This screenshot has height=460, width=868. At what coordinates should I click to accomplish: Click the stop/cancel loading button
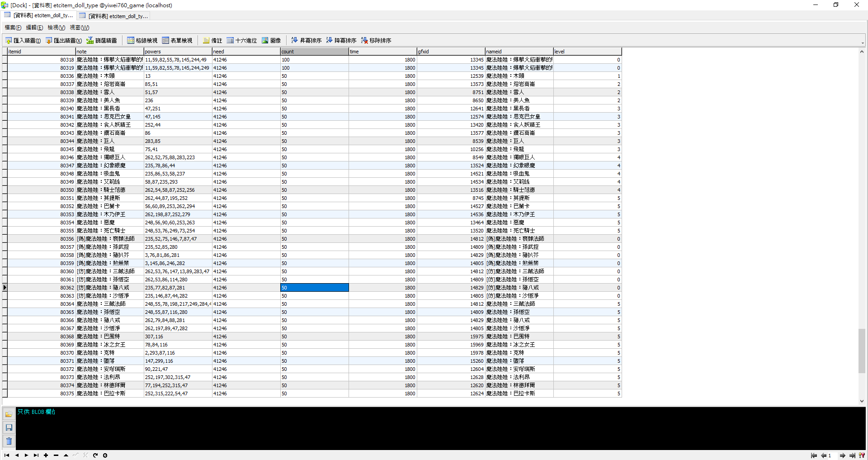[105, 455]
